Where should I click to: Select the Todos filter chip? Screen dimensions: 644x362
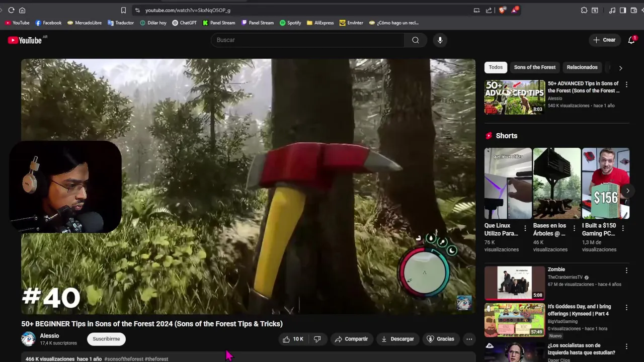[x=496, y=67]
